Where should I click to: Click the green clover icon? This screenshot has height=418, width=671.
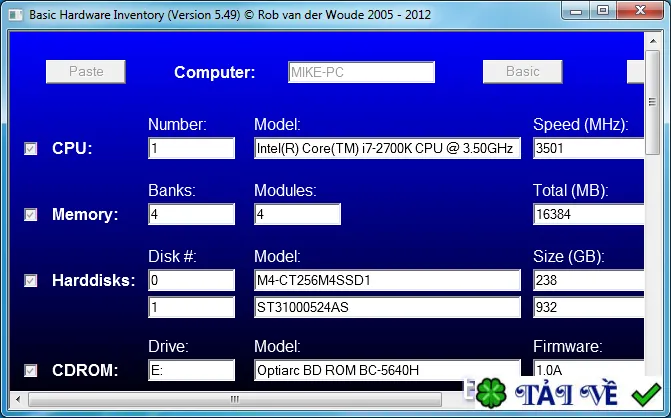pos(490,393)
